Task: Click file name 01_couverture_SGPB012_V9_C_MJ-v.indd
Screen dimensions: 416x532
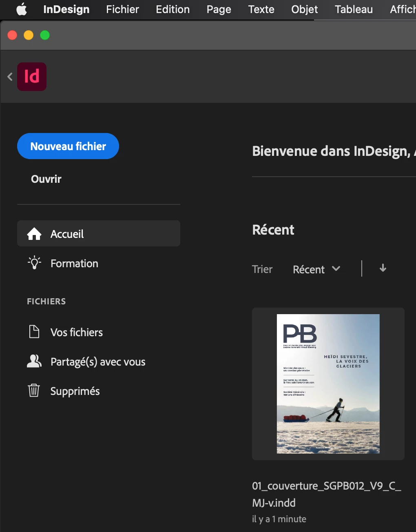Action: point(327,494)
